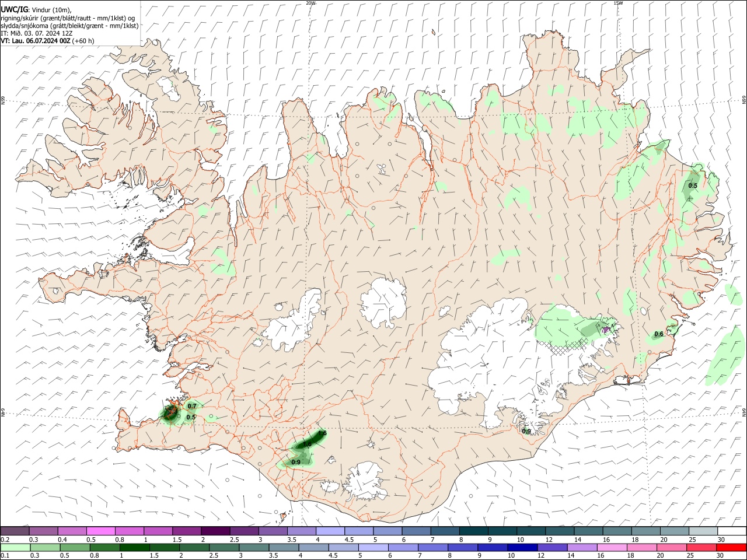The image size is (747, 560).
Task: Click the 0.6 precipitation value near southeast coast
Action: coord(659,334)
